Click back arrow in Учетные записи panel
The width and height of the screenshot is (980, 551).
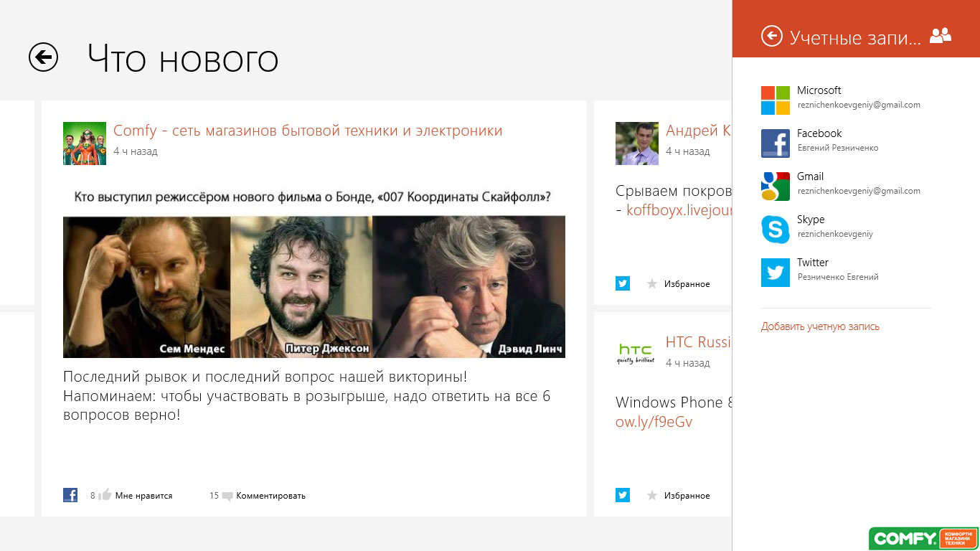[771, 36]
